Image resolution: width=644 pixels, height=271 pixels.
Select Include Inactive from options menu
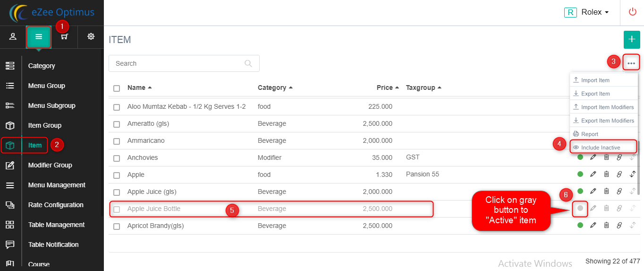tap(604, 148)
